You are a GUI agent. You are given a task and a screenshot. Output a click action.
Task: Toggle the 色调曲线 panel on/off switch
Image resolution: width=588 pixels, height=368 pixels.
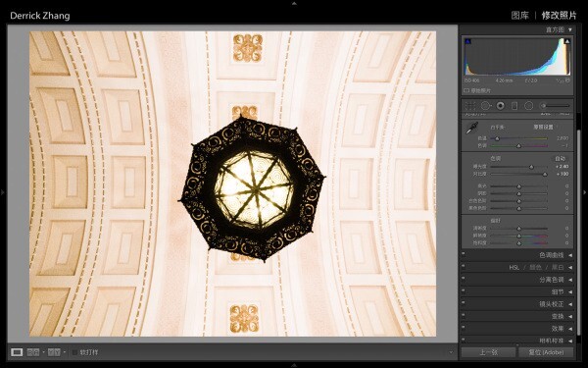(464, 253)
